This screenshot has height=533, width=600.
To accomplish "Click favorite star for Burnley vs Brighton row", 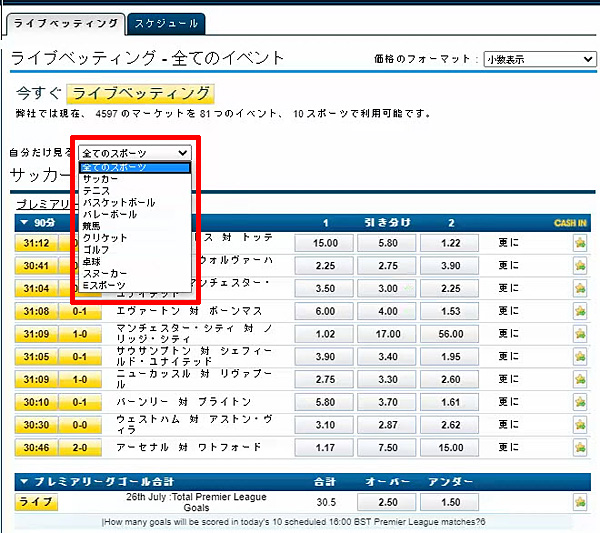I will (x=580, y=402).
